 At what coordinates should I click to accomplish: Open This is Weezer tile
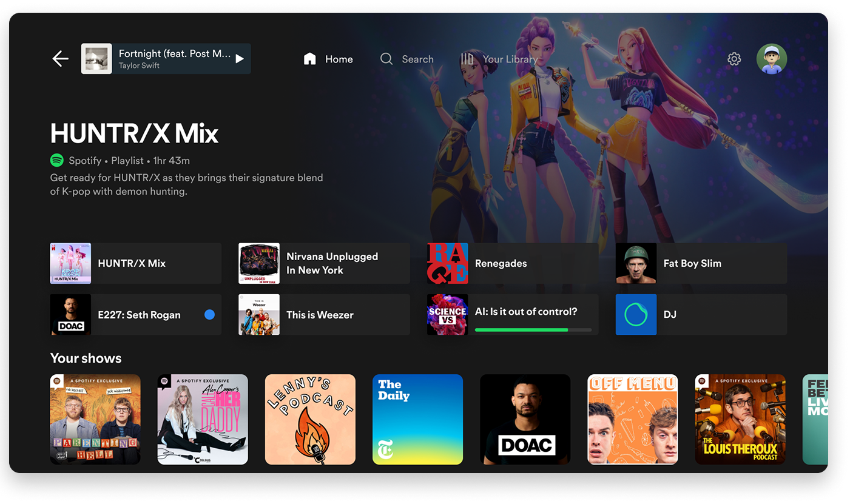(324, 315)
